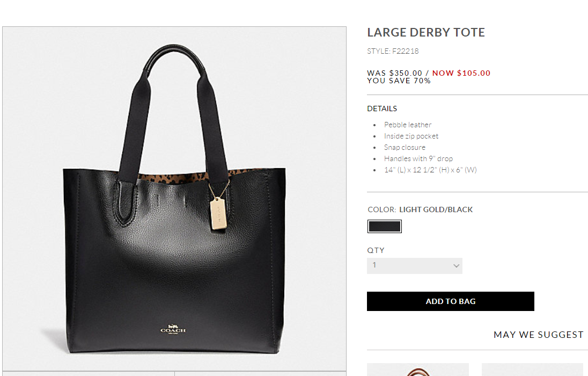Image resolution: width=588 pixels, height=376 pixels.
Task: Click the Snap closure detail item
Action: [x=405, y=147]
